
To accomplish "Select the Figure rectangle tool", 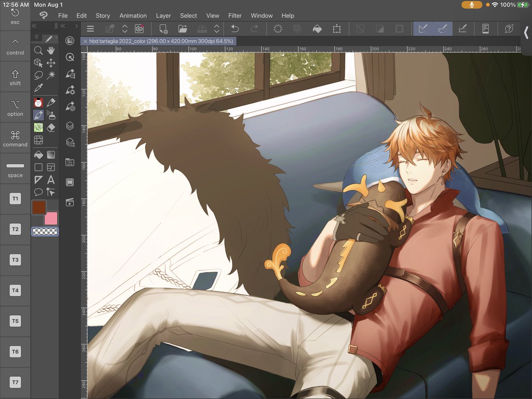I will tap(39, 167).
